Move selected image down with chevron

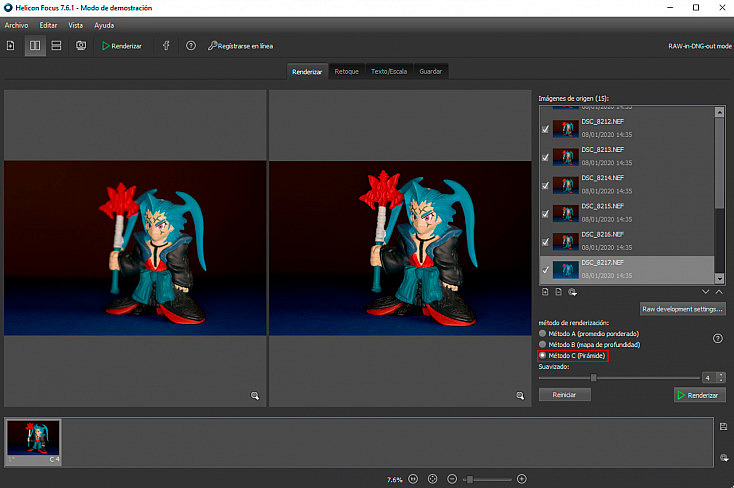tap(705, 292)
